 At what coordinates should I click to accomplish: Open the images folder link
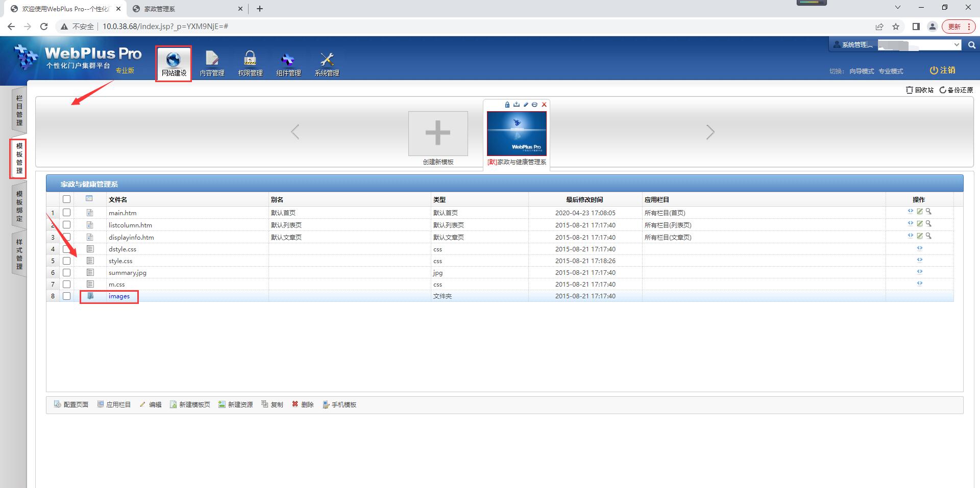click(119, 296)
